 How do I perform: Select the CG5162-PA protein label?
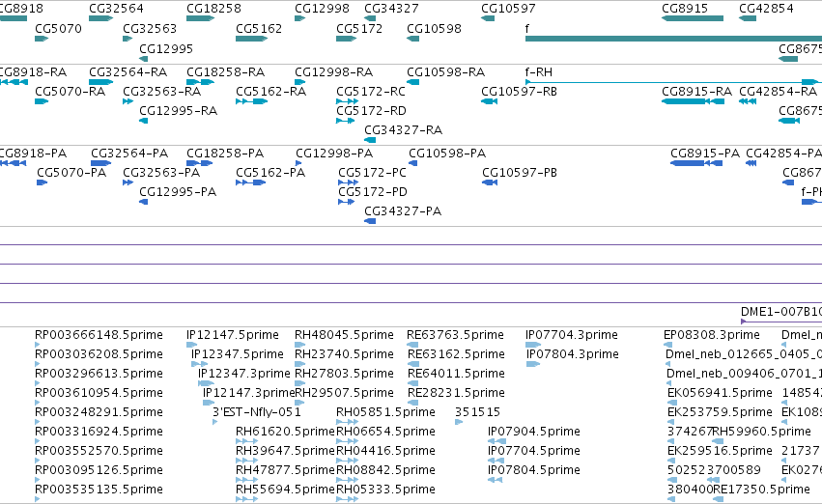tap(270, 173)
